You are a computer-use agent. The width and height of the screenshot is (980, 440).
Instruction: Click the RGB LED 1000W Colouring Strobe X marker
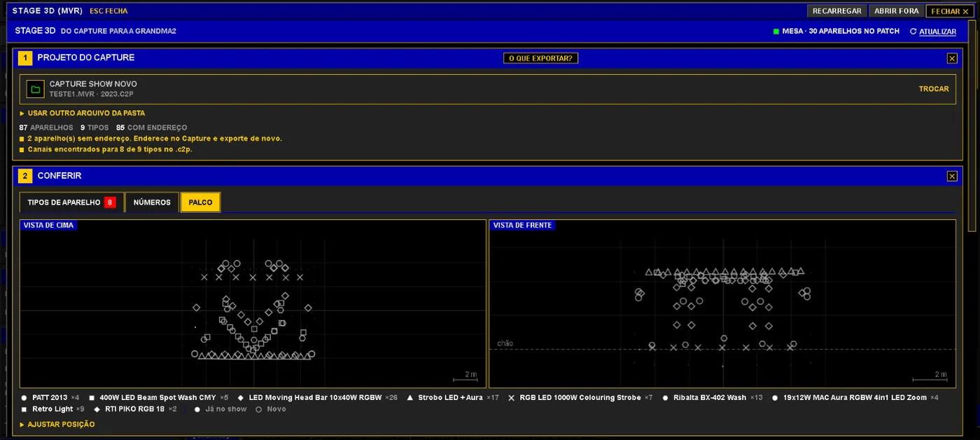pyautogui.click(x=511, y=398)
